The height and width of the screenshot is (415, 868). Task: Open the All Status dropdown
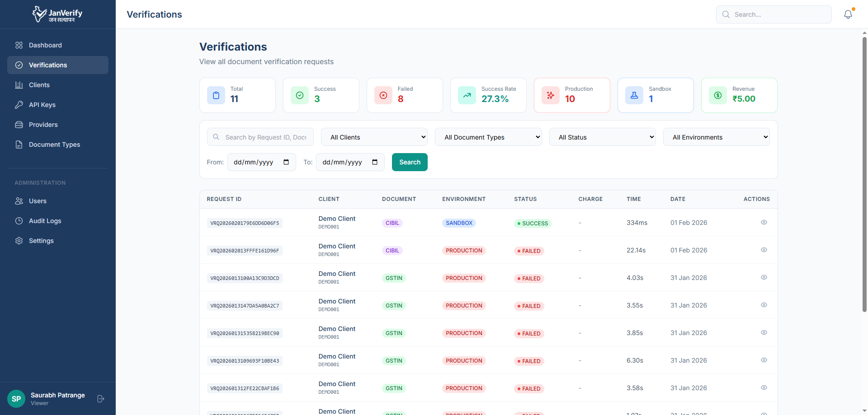[x=602, y=137]
